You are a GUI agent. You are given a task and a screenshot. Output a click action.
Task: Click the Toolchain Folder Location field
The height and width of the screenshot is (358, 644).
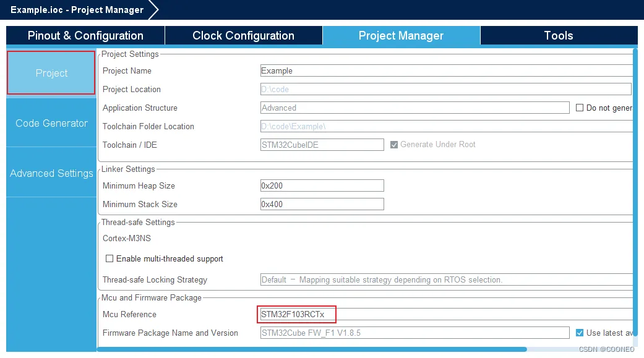(447, 127)
